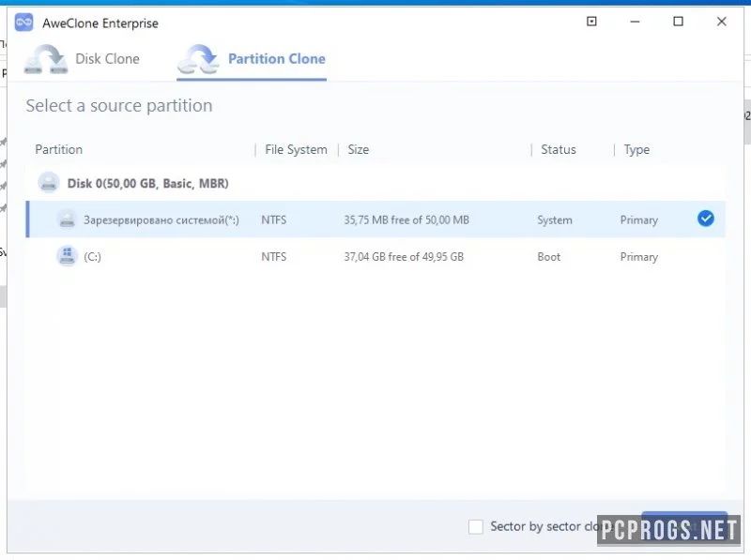Click Primary type in the C: row
The image size is (751, 560).
(639, 257)
